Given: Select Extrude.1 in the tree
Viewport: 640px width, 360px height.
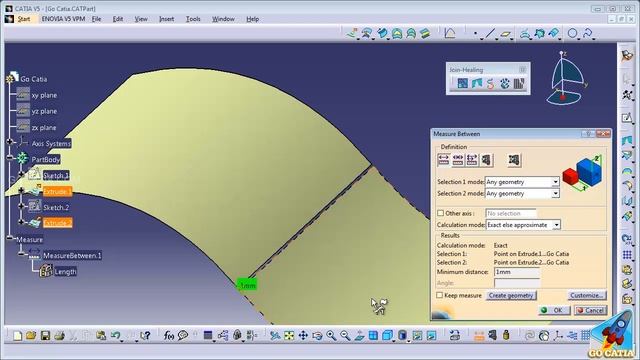Looking at the screenshot, I should coord(57,191).
